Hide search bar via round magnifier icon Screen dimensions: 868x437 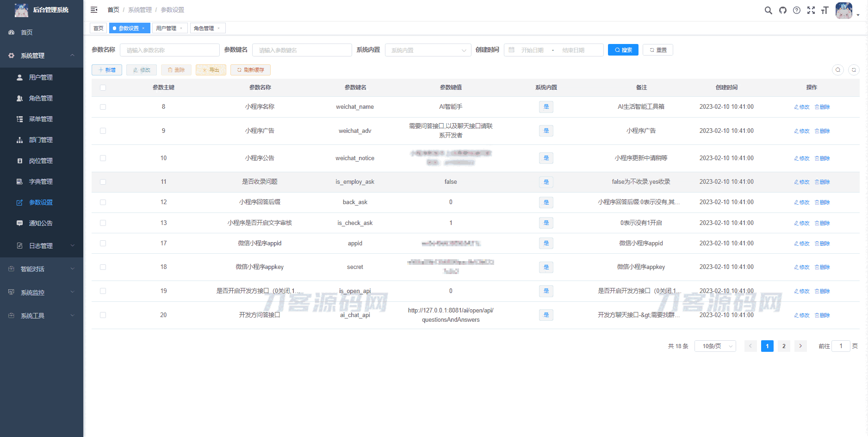click(837, 70)
